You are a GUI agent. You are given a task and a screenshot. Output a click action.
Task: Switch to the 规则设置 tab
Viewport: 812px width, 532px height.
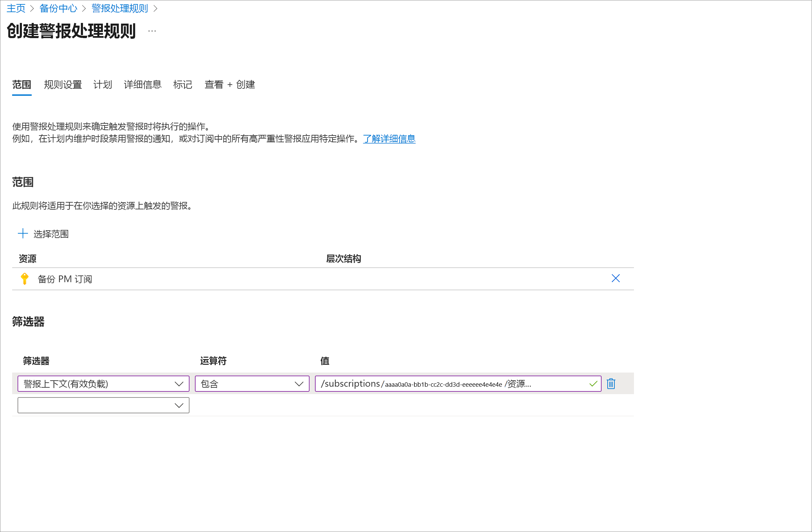[x=63, y=84]
